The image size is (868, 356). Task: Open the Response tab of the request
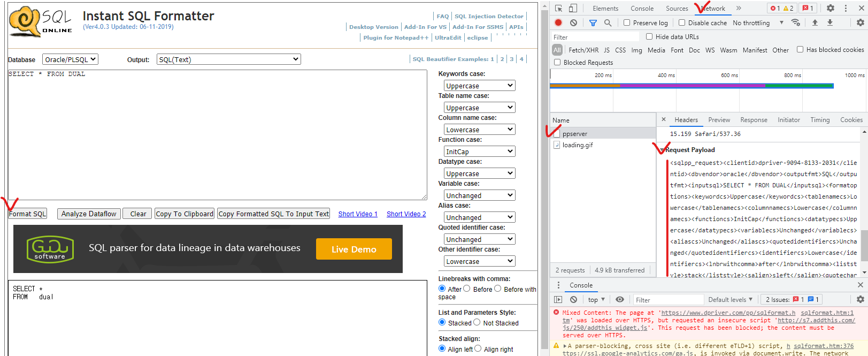coord(754,120)
